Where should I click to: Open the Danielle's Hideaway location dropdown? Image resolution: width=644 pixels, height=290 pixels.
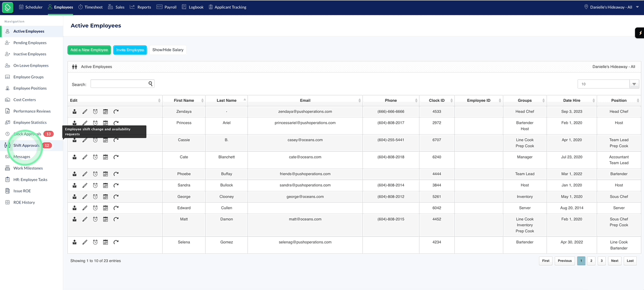click(x=611, y=7)
